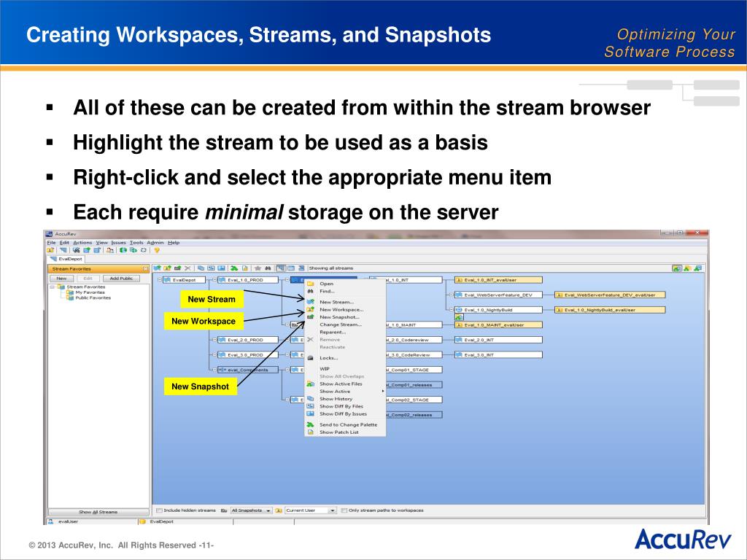
Task: Click the Send to Change Palette toolbar icon
Action: click(x=234, y=268)
